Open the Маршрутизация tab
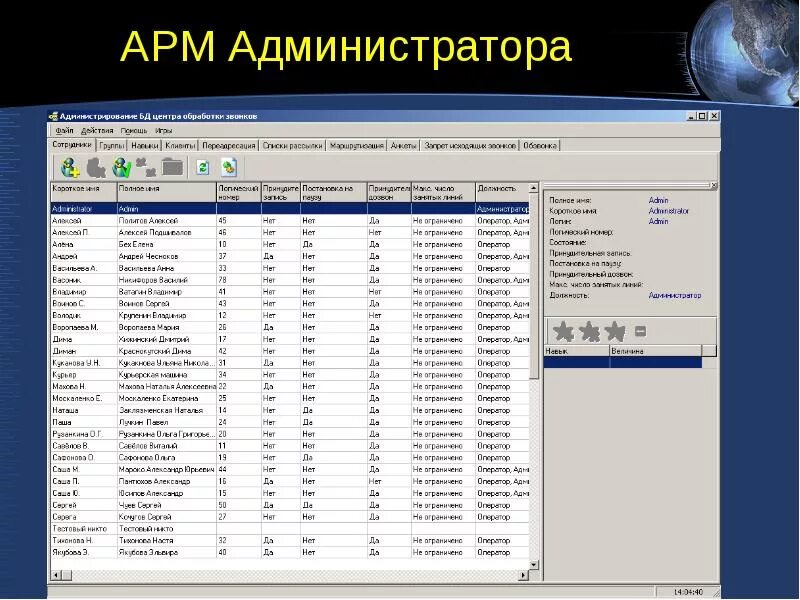Screen dimensions: 800x600 (x=357, y=146)
